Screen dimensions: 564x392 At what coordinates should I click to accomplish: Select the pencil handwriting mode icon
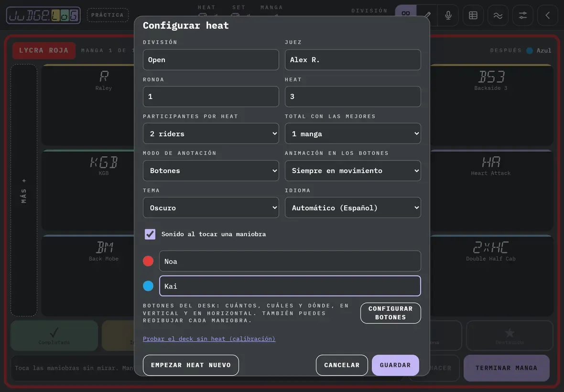click(427, 15)
